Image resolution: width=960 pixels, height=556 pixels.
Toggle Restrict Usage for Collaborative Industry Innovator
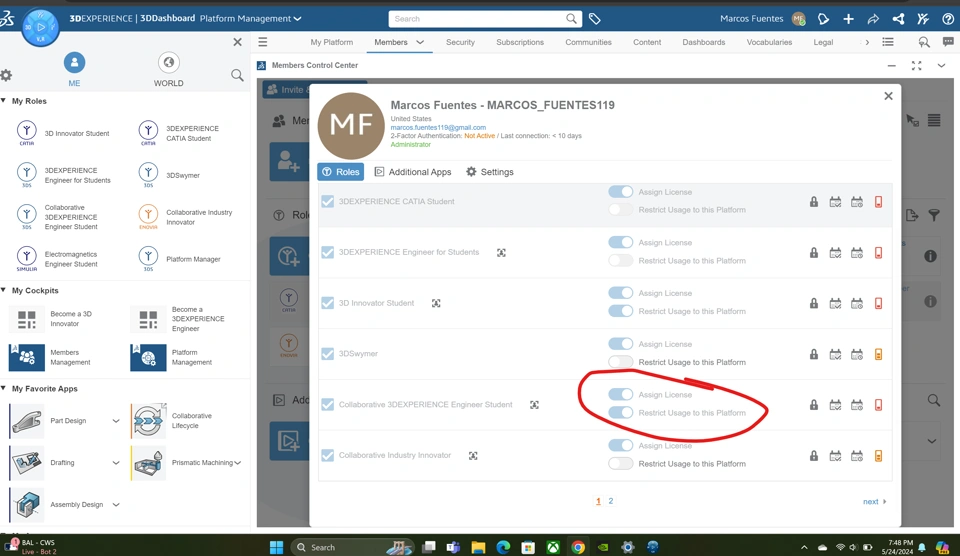tap(620, 464)
